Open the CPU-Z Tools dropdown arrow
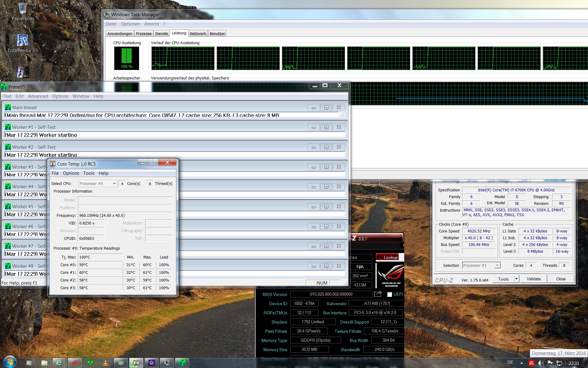The width and height of the screenshot is (588, 368). coord(516,279)
